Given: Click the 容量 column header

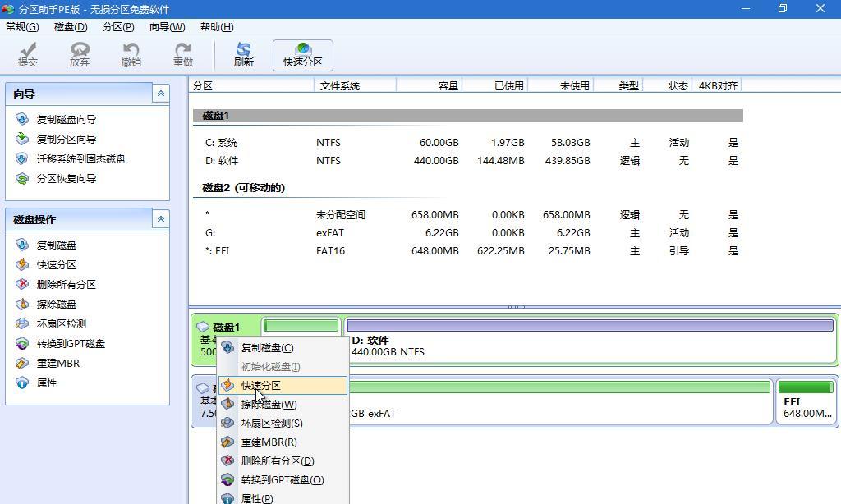Looking at the screenshot, I should pyautogui.click(x=430, y=86).
